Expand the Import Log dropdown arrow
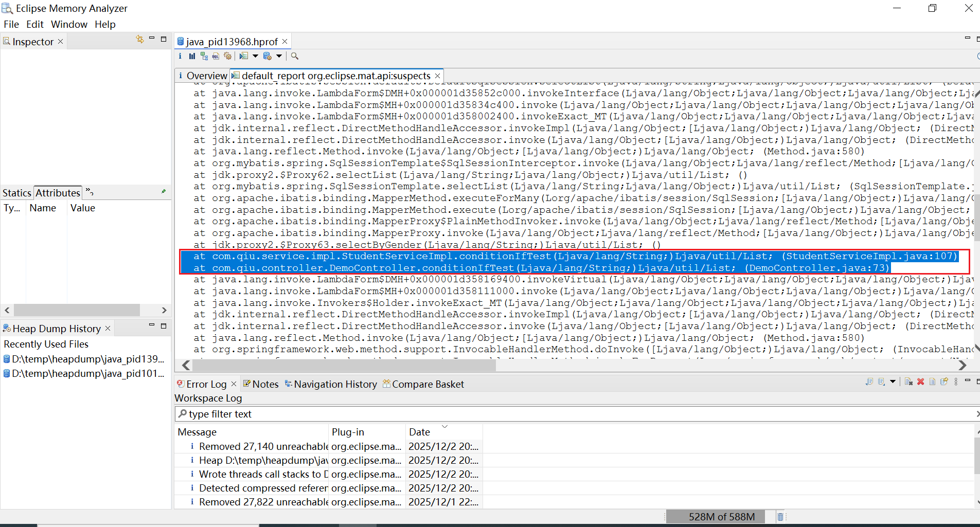 click(x=893, y=381)
